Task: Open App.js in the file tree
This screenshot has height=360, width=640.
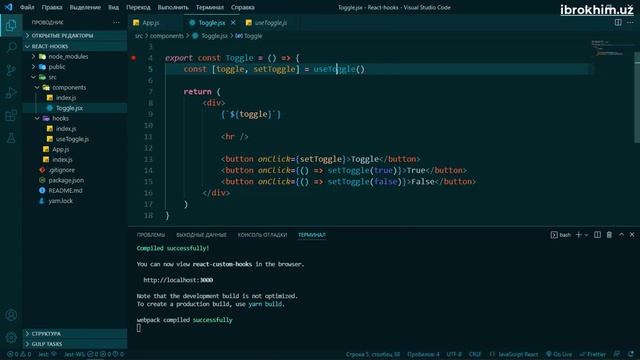Action: point(75,149)
